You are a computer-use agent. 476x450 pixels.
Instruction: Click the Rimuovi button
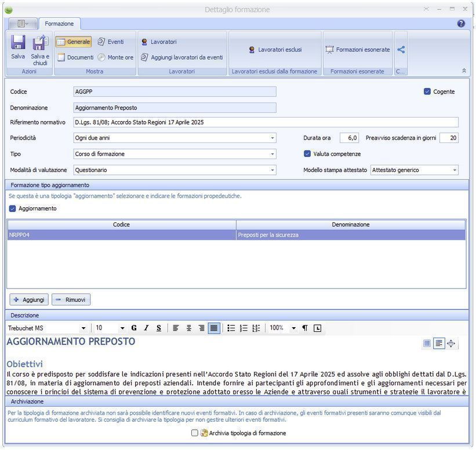coord(71,300)
